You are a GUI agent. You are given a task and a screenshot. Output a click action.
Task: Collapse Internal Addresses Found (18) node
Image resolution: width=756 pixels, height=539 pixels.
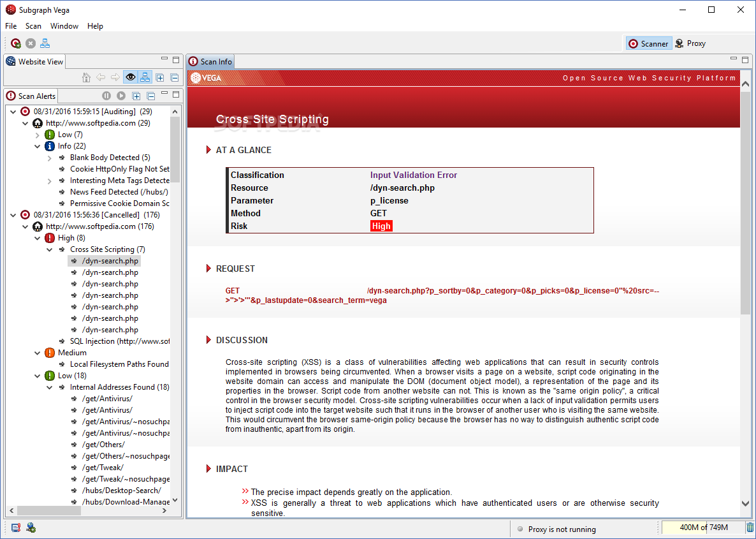point(49,387)
